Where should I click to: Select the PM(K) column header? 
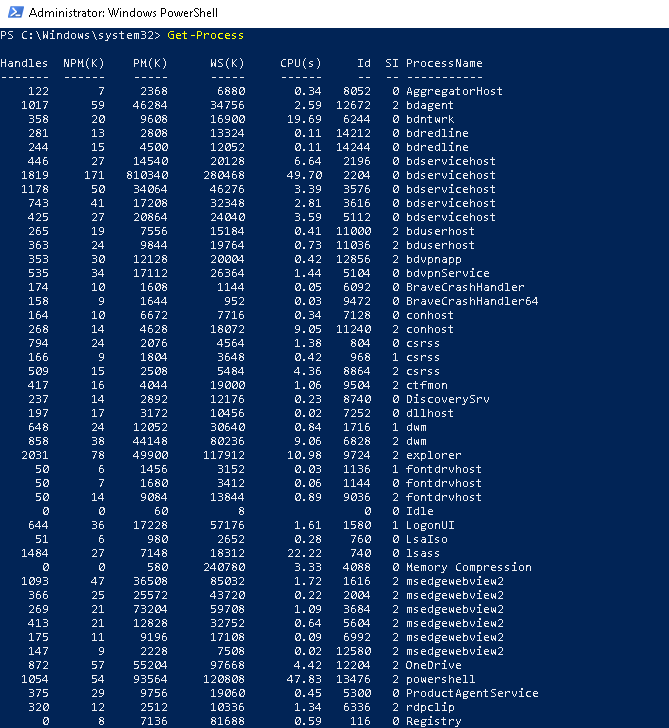click(x=150, y=63)
